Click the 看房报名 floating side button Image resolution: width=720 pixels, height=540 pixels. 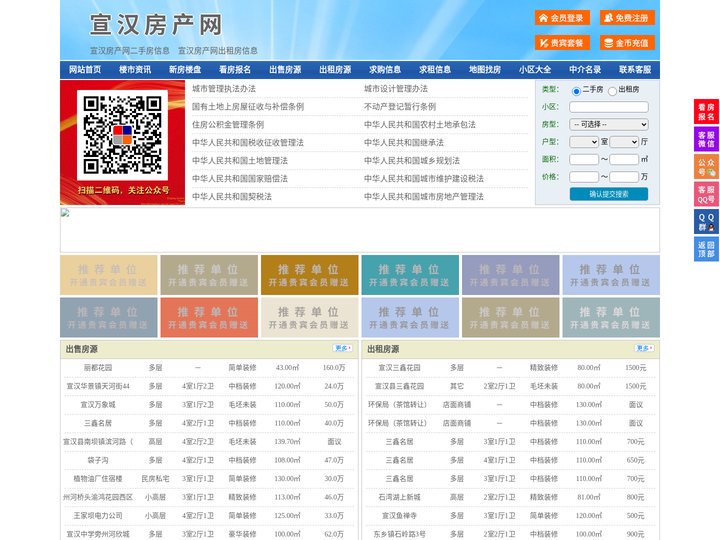coord(706,112)
